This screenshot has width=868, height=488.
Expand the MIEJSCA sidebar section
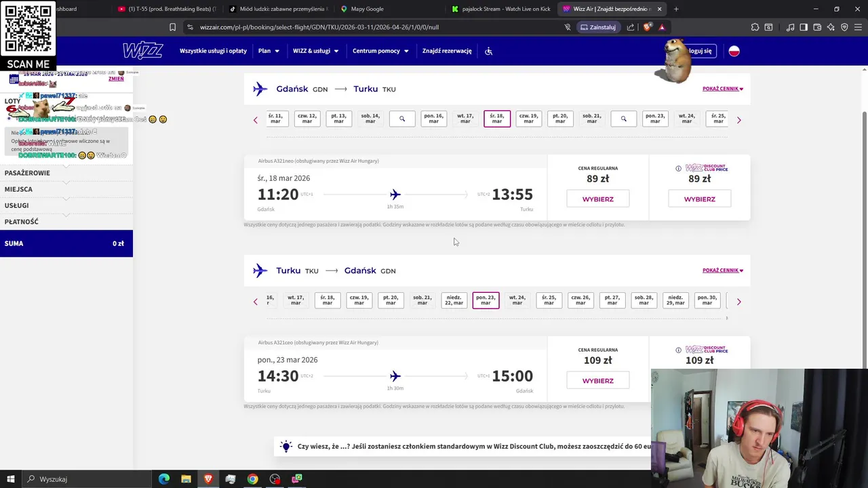pyautogui.click(x=66, y=189)
